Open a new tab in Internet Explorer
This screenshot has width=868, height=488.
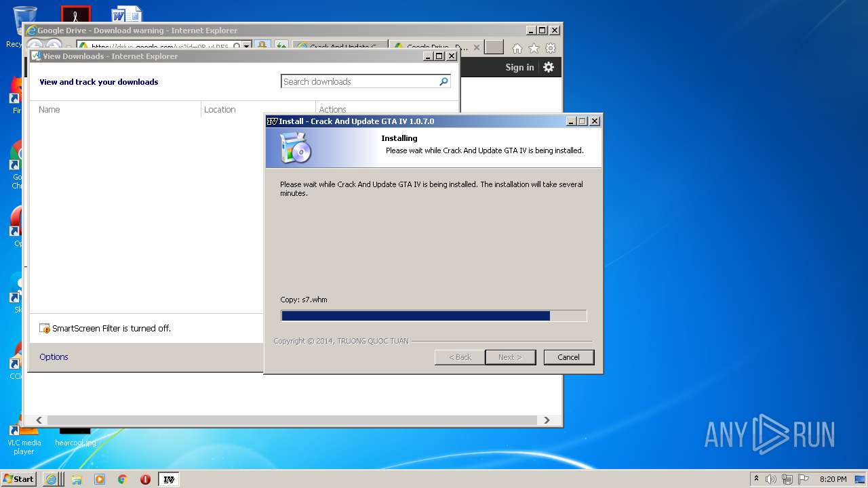(494, 47)
